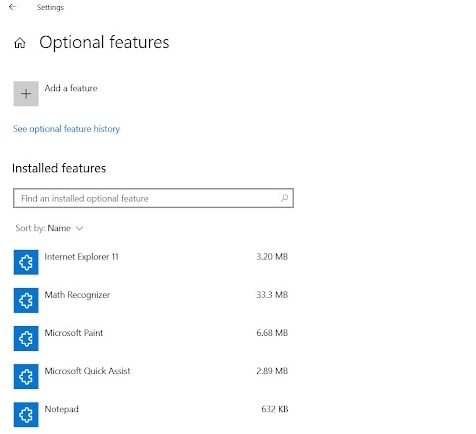The width and height of the screenshot is (476, 434).
Task: Click the plus Add a feature button
Action: pos(26,94)
